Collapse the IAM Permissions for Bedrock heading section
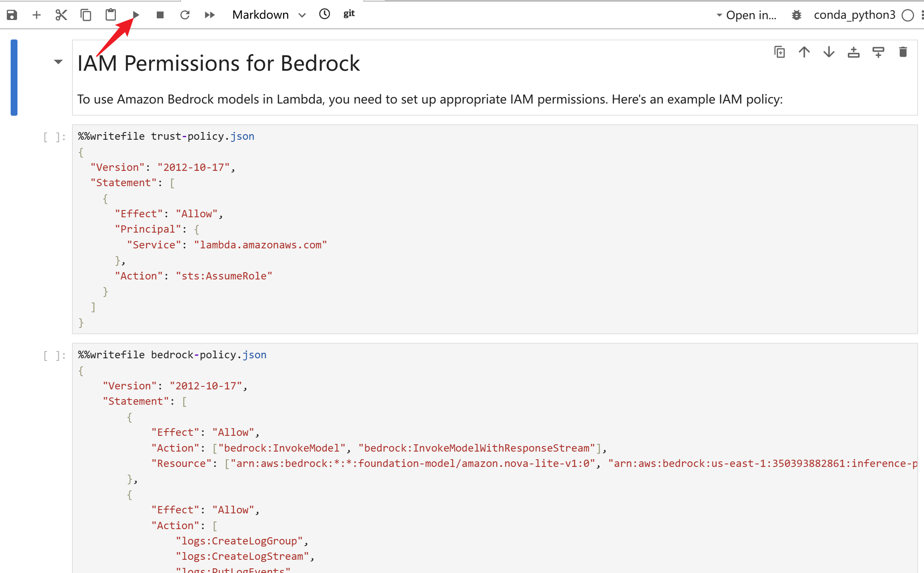This screenshot has width=924, height=573. pyautogui.click(x=58, y=62)
